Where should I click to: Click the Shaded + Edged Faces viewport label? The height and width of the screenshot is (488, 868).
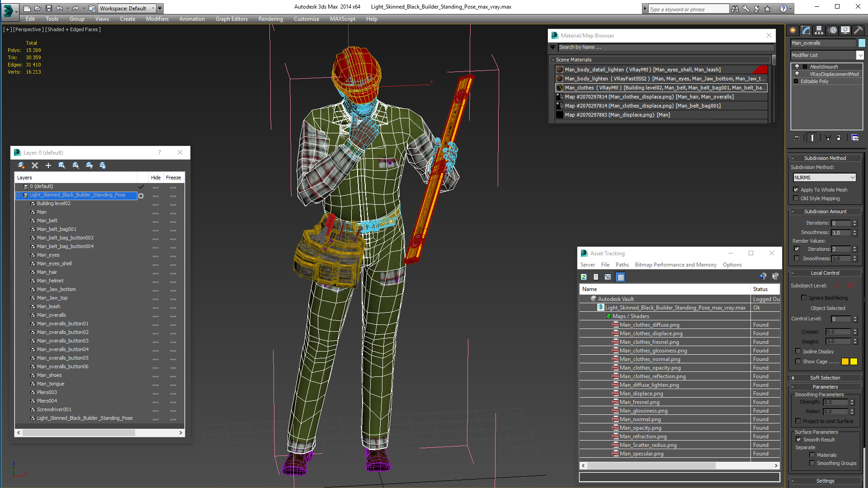[x=73, y=29]
